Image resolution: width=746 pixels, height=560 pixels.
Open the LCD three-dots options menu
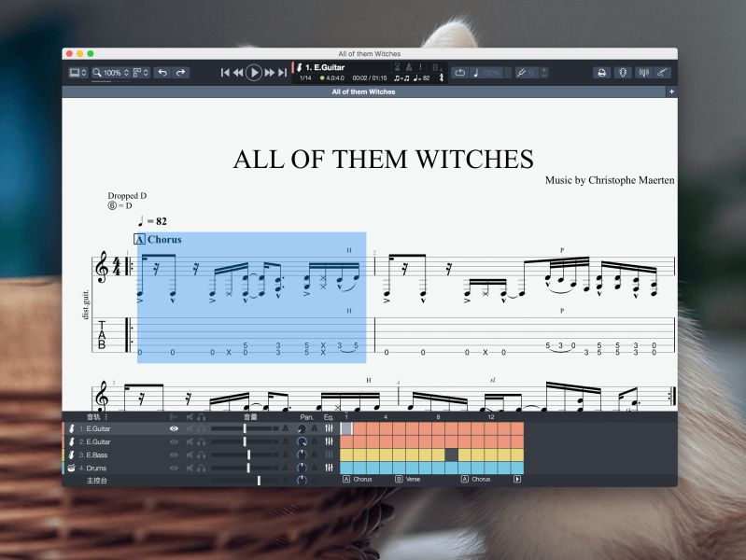420,67
